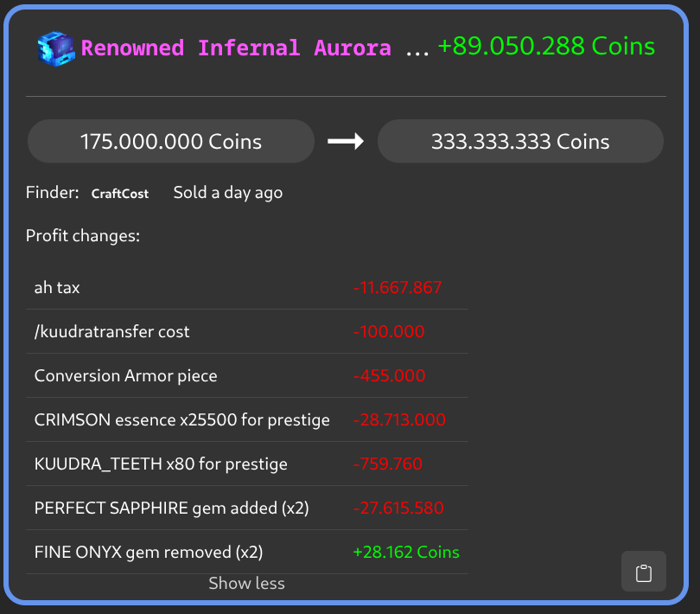Click the +89.050.288 Coins profit text
This screenshot has height=614, width=700.
[x=546, y=47]
